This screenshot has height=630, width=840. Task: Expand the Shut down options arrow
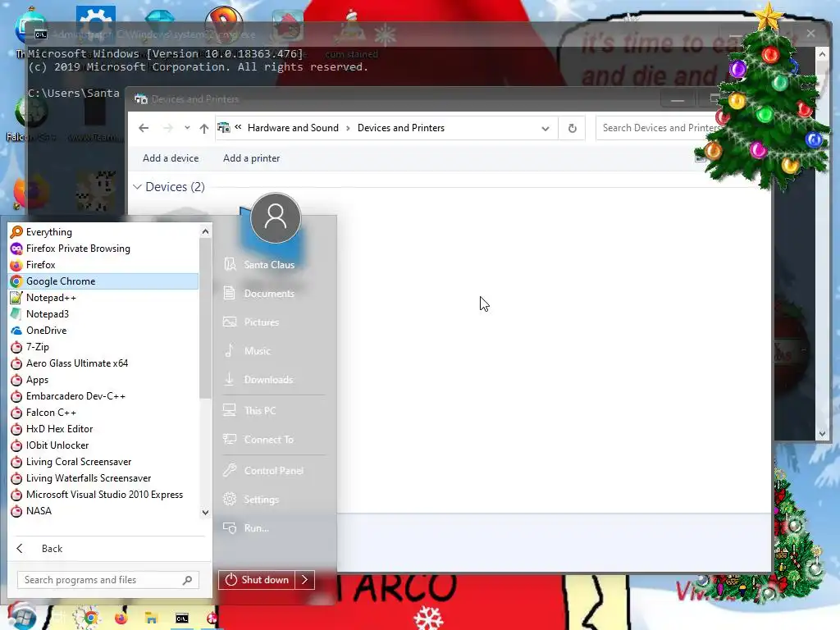point(305,580)
